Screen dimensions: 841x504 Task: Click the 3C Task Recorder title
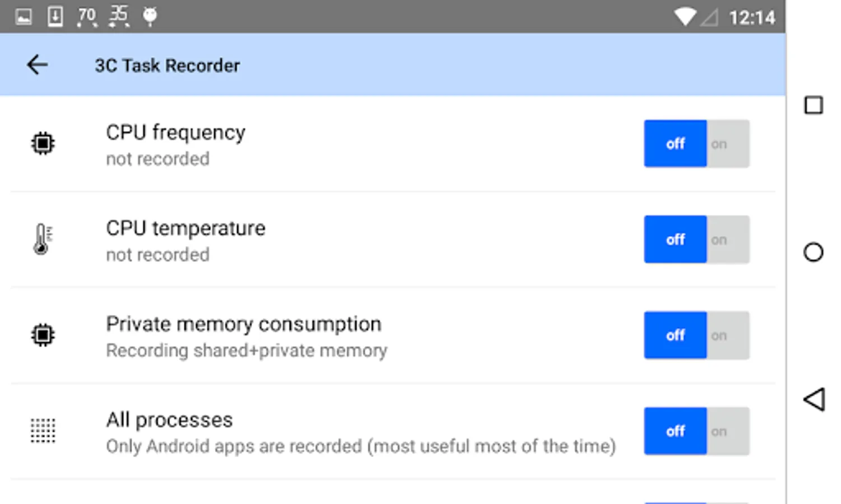(167, 66)
